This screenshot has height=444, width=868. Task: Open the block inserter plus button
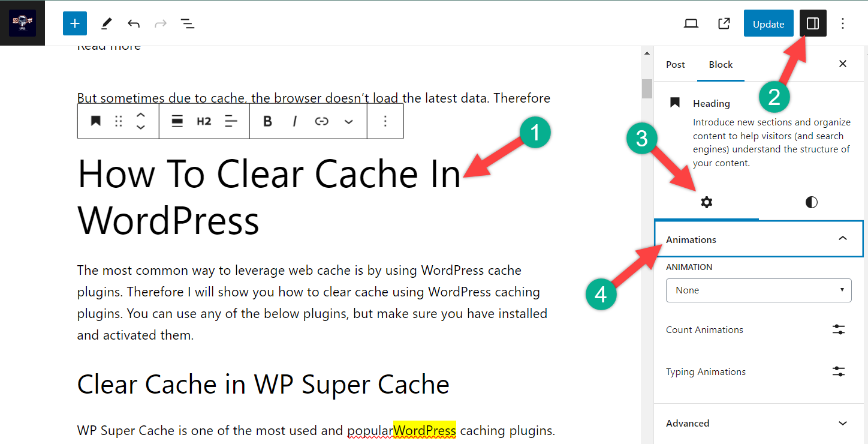[x=75, y=23]
